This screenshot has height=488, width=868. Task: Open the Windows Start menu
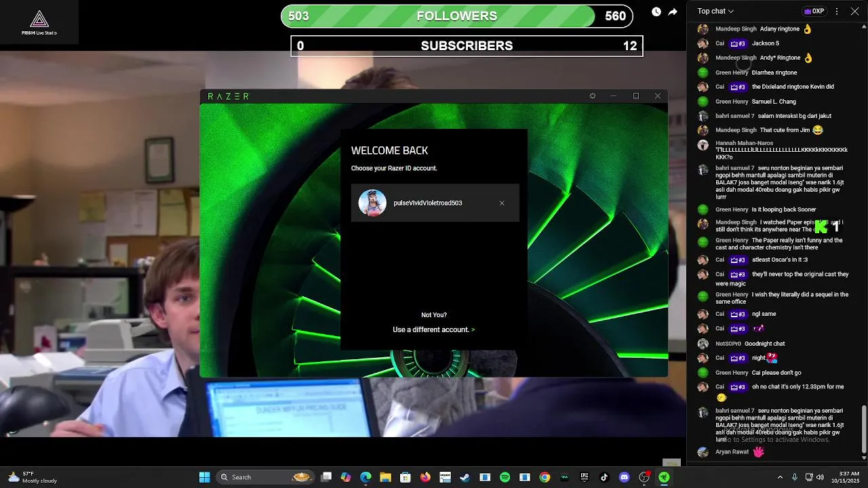[204, 477]
